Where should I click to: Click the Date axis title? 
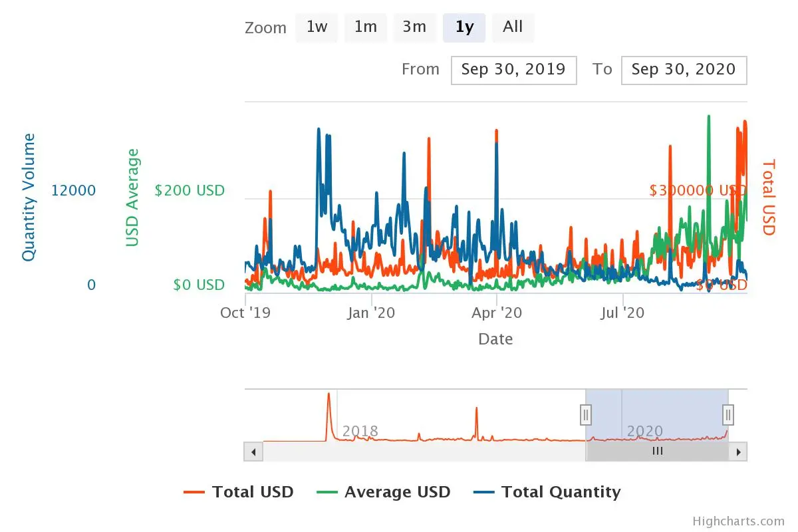pos(495,339)
